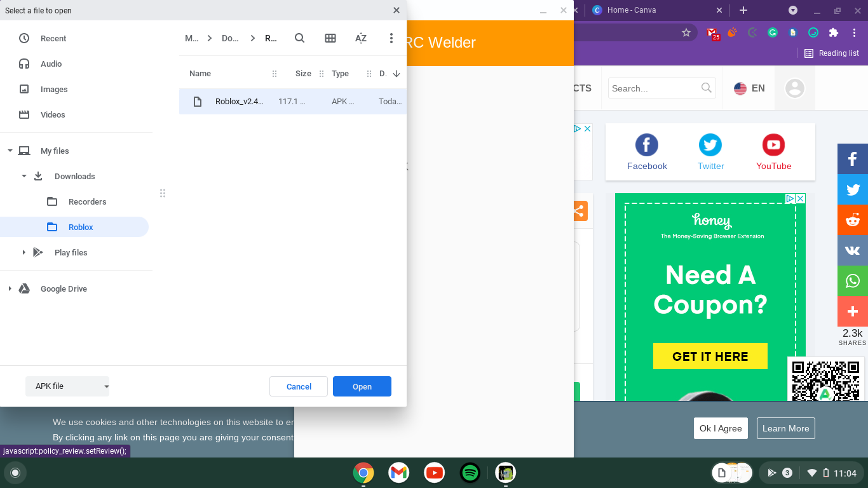Open YouTube from the shelf
The height and width of the screenshot is (488, 868).
(x=435, y=473)
